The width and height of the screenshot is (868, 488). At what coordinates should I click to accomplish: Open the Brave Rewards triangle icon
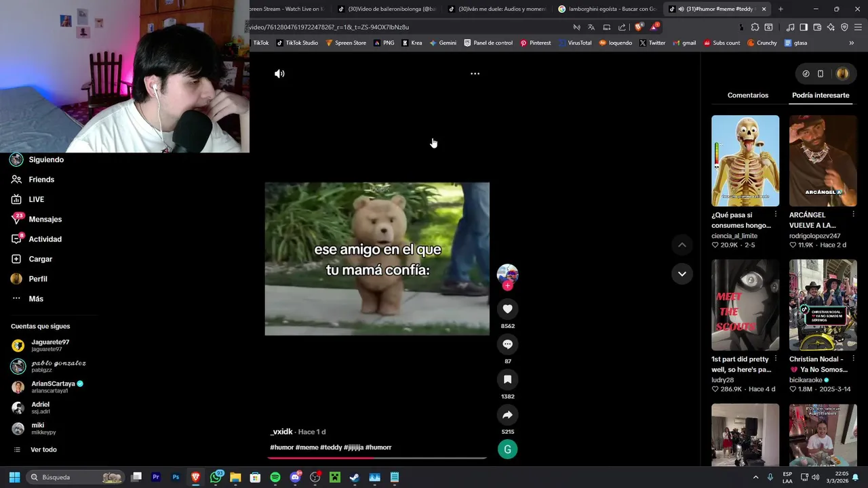pos(654,27)
